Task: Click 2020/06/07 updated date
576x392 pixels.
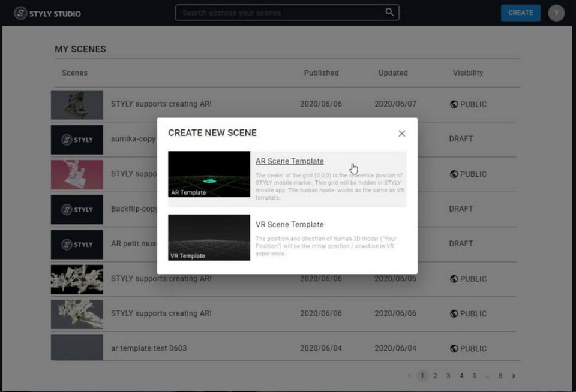Action: point(395,104)
